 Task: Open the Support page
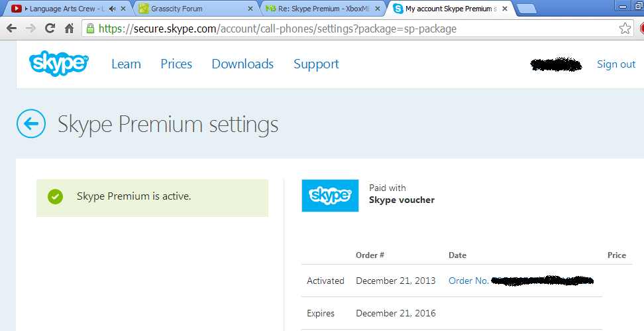pyautogui.click(x=316, y=64)
